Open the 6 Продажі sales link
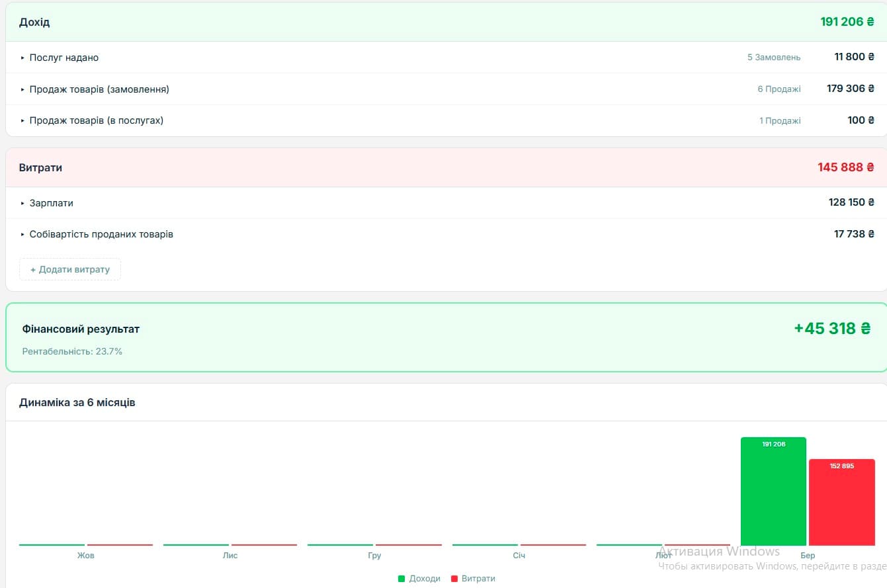The width and height of the screenshot is (887, 588). [x=780, y=89]
